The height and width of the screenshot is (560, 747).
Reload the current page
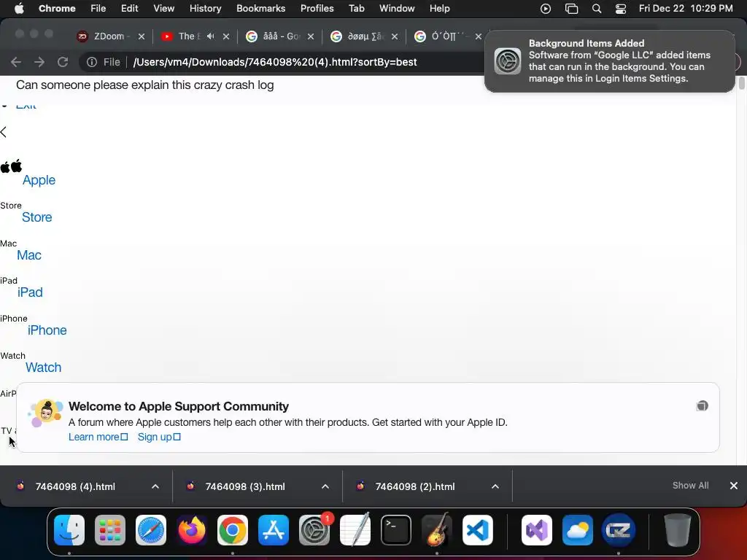coord(63,62)
